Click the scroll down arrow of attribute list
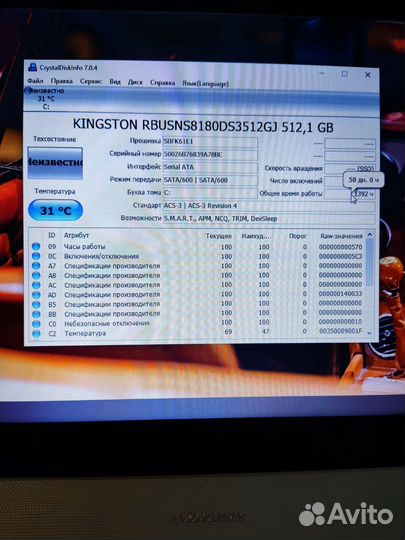The height and width of the screenshot is (540, 405). click(x=370, y=333)
